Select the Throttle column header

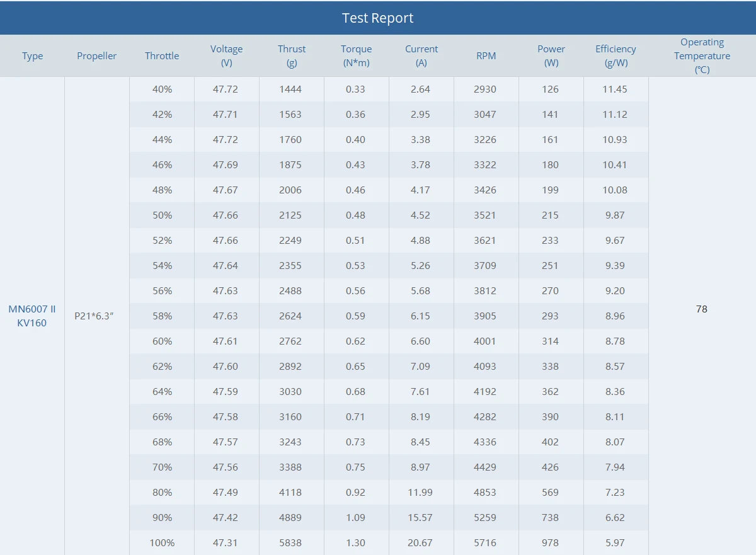(x=162, y=55)
